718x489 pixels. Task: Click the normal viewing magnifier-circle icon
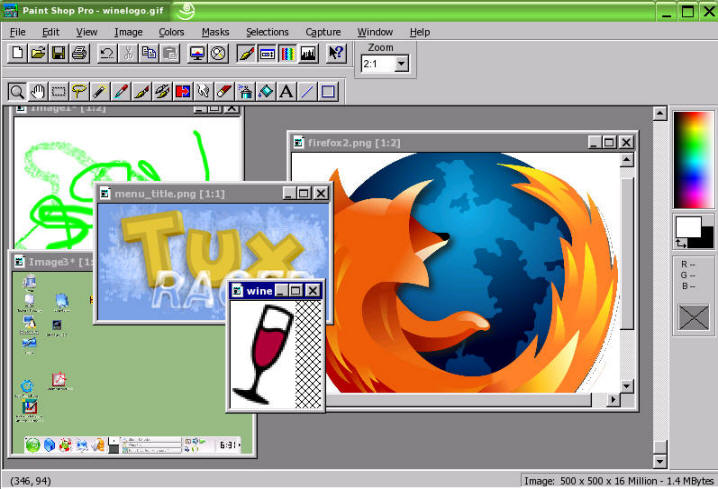point(218,53)
